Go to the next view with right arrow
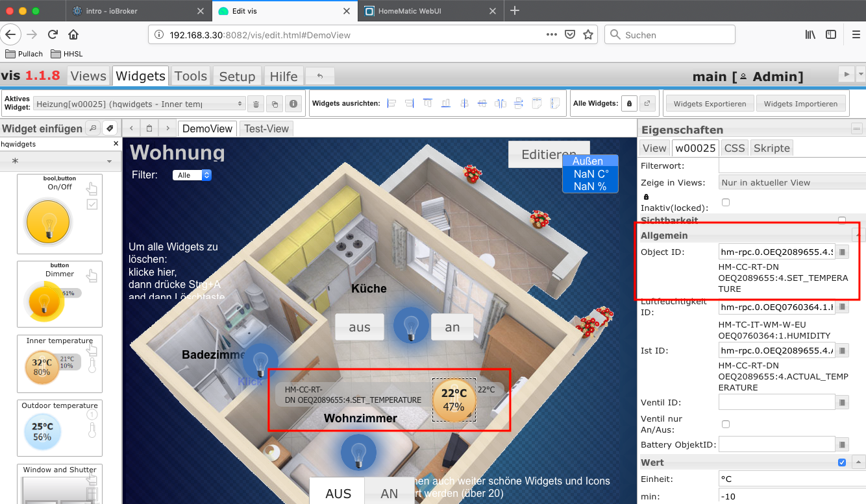Viewport: 866px width, 504px height. click(167, 128)
